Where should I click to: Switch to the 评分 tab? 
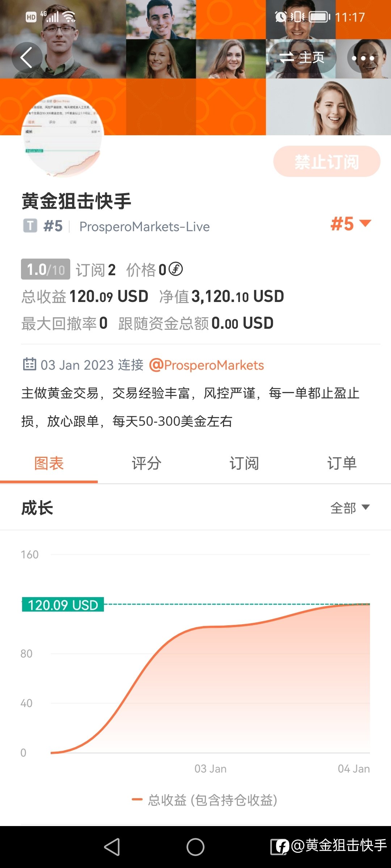(x=147, y=464)
